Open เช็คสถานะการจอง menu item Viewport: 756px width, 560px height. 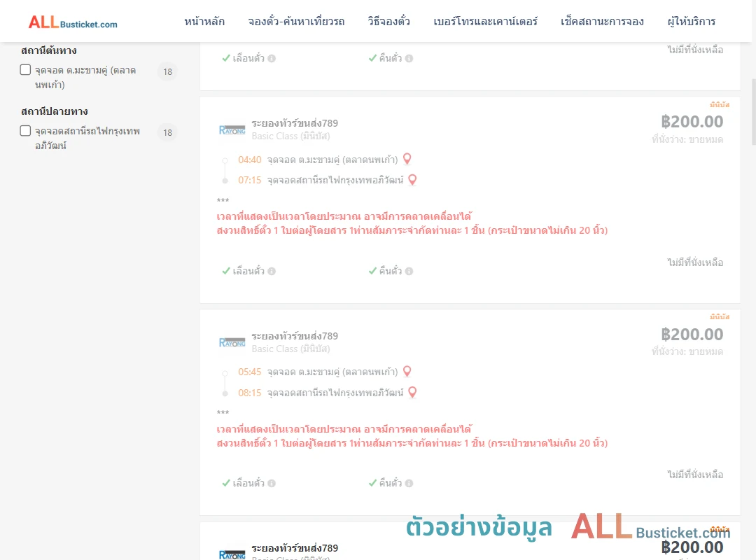[602, 21]
